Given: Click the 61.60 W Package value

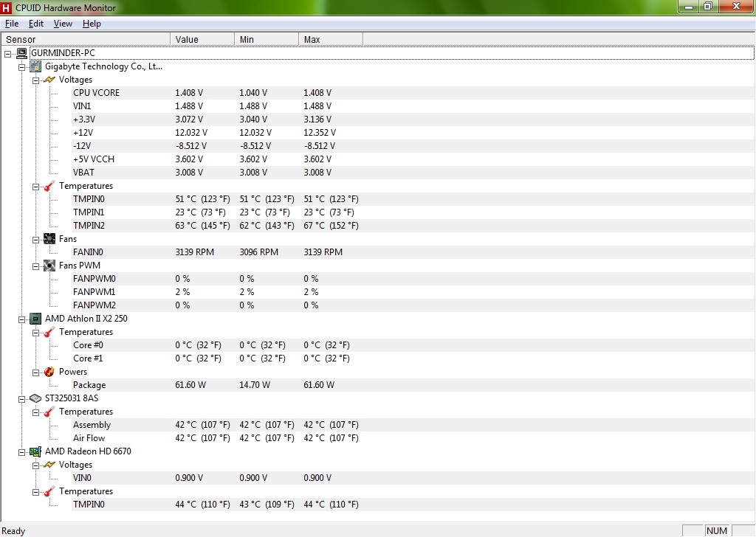Looking at the screenshot, I should 190,385.
